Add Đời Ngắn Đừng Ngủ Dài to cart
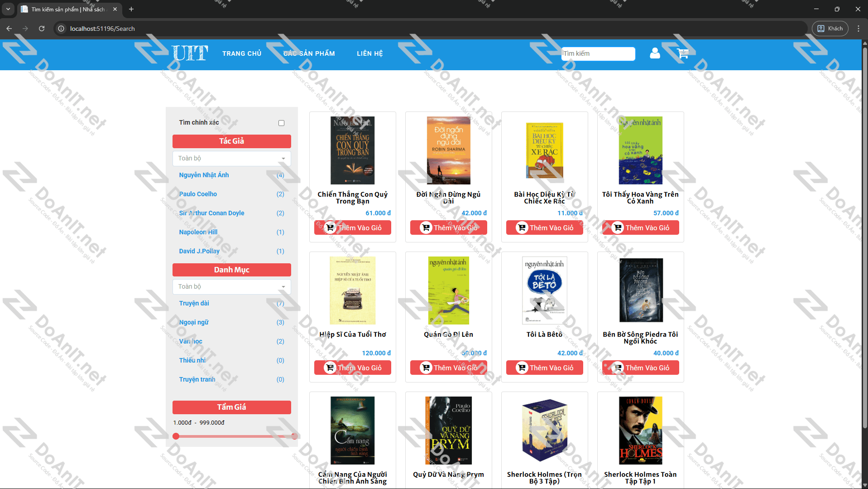This screenshot has width=868, height=489. (x=449, y=228)
